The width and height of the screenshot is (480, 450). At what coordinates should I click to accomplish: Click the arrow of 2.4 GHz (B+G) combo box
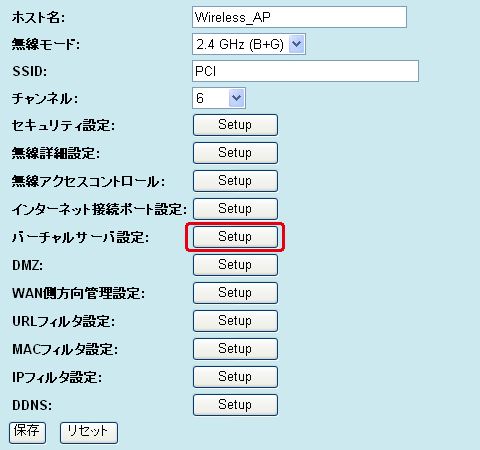point(296,44)
